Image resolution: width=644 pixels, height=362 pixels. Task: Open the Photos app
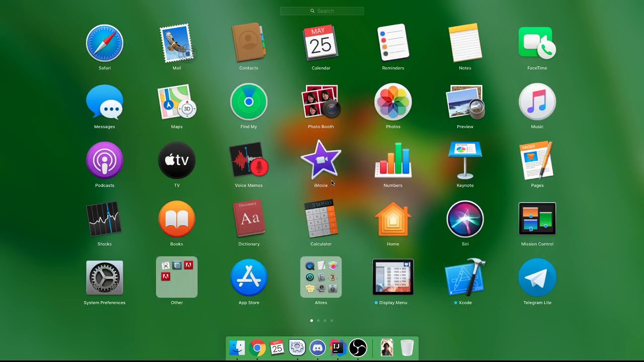pyautogui.click(x=393, y=102)
